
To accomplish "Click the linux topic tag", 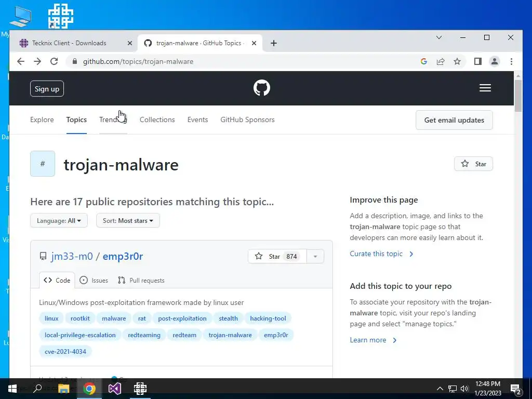I will (x=51, y=318).
